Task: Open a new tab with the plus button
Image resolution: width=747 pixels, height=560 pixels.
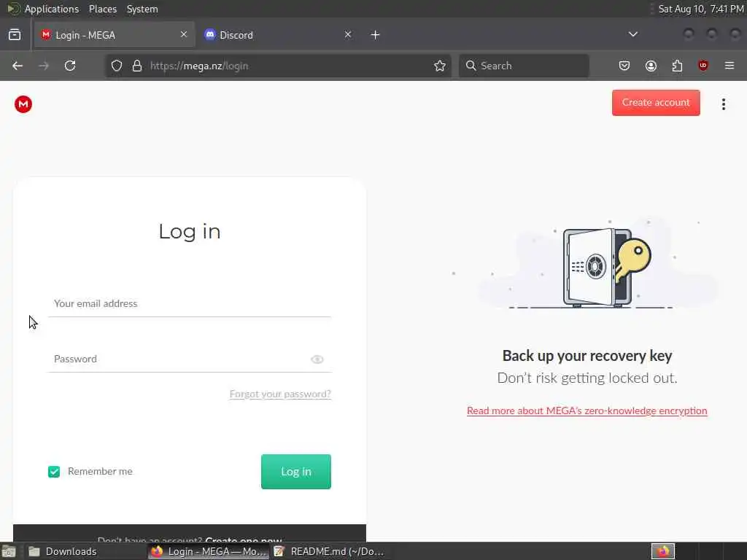Action: tap(376, 35)
